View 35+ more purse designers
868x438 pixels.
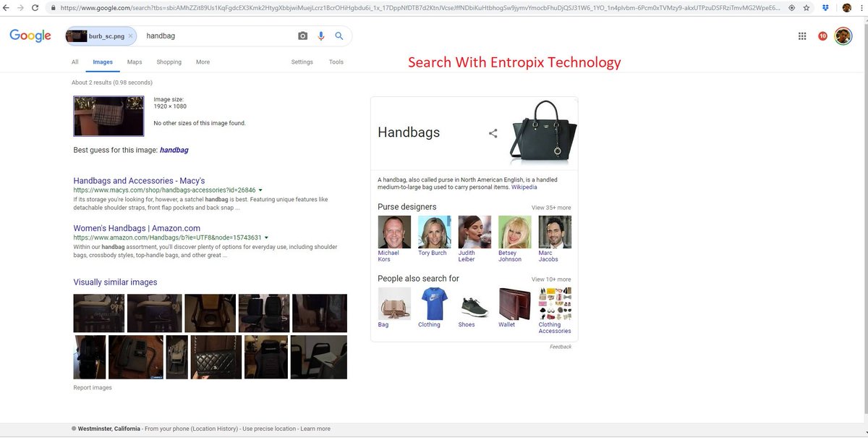pyautogui.click(x=551, y=208)
